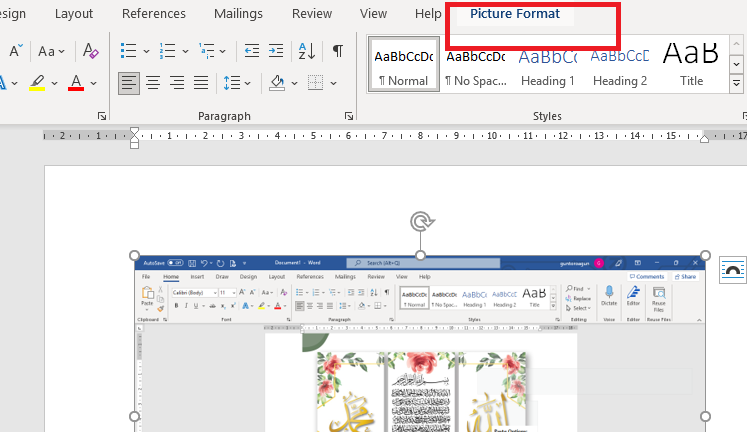The height and width of the screenshot is (432, 747).
Task: Apply the No Spacing style
Action: point(476,64)
